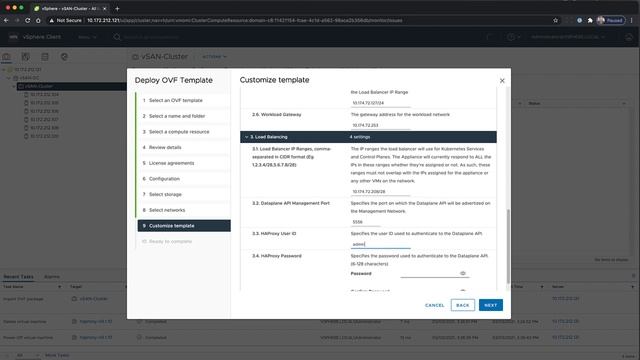Open a new browser tab with plus

(x=117, y=9)
